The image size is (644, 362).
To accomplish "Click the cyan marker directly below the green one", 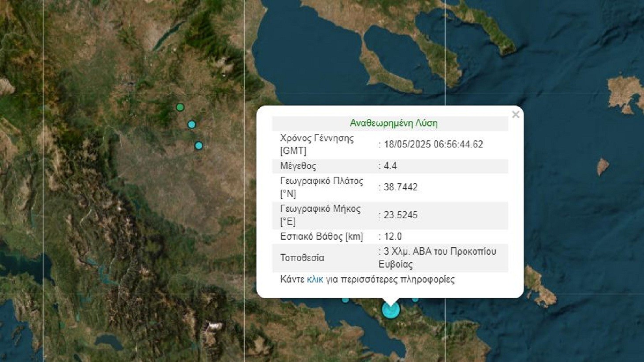I will (x=191, y=124).
